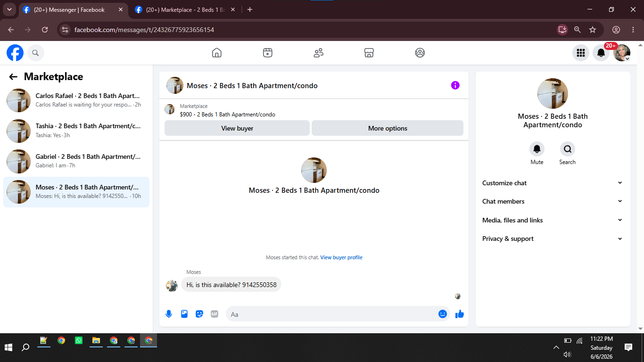Viewport: 644px width, 362px height.
Task: Click the listing thumbnail in right panel
Action: (553, 93)
